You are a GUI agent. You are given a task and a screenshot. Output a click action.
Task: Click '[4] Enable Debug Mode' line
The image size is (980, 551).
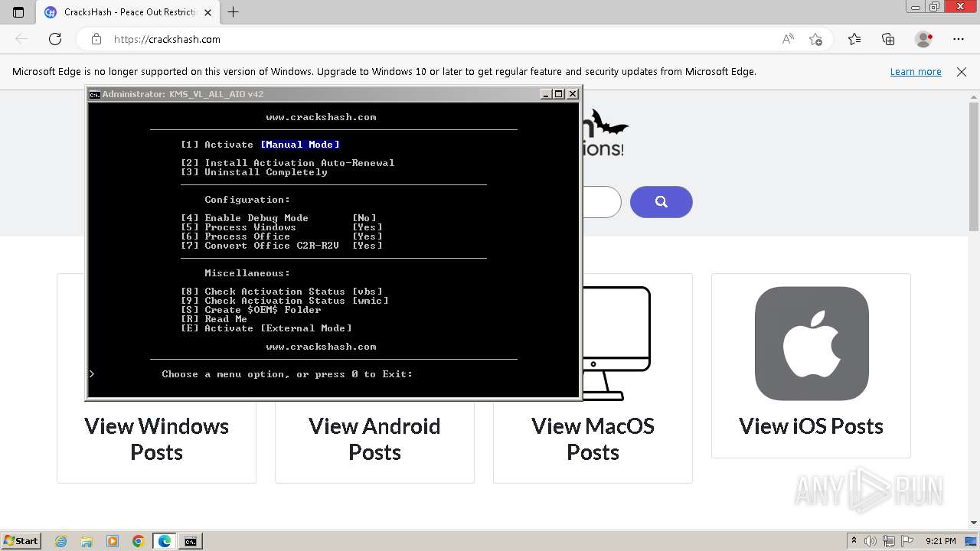(x=279, y=218)
